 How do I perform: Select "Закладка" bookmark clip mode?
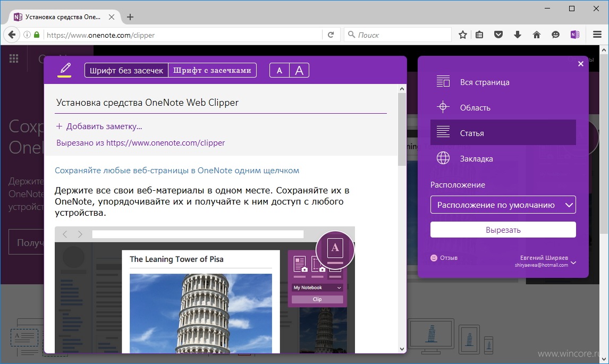pyautogui.click(x=503, y=158)
